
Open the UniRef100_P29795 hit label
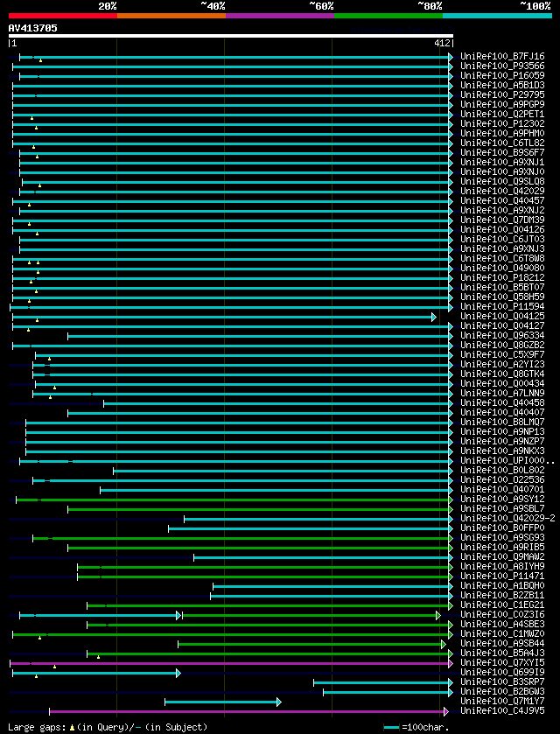pyautogui.click(x=502, y=95)
